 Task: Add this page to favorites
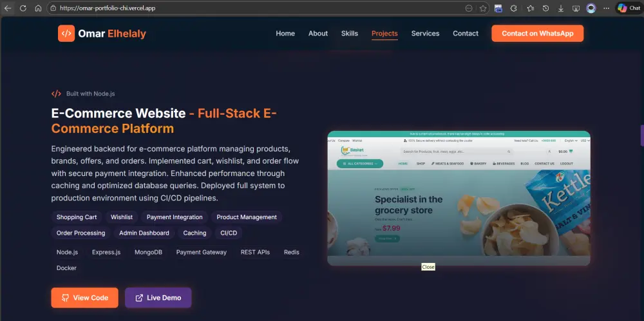coord(483,8)
